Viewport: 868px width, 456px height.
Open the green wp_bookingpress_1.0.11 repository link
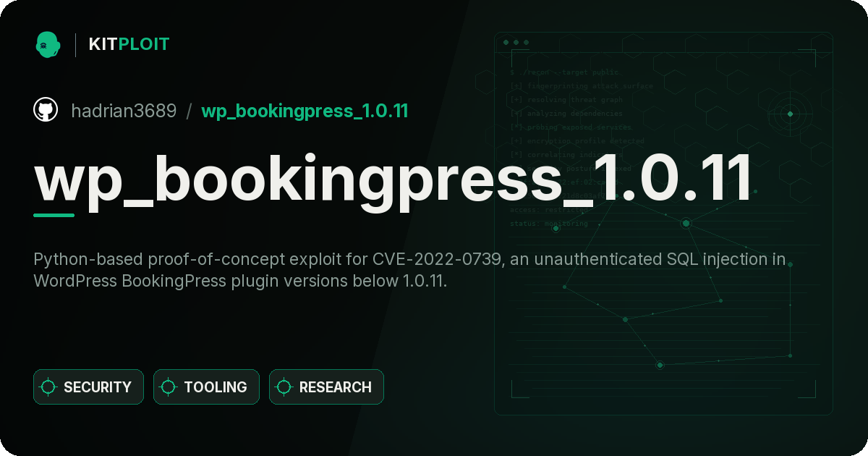click(x=305, y=111)
